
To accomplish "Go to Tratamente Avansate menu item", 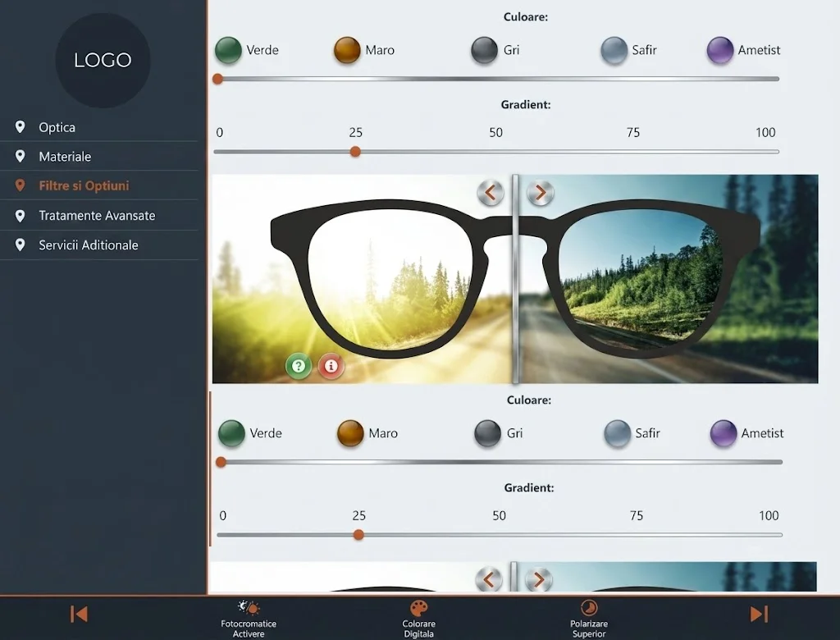I will click(x=99, y=216).
